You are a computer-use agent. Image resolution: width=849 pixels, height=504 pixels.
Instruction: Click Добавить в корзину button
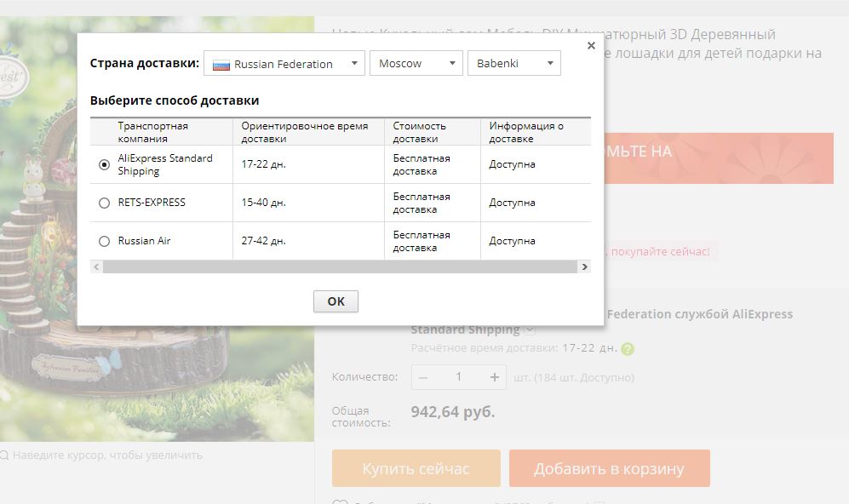[x=609, y=469]
